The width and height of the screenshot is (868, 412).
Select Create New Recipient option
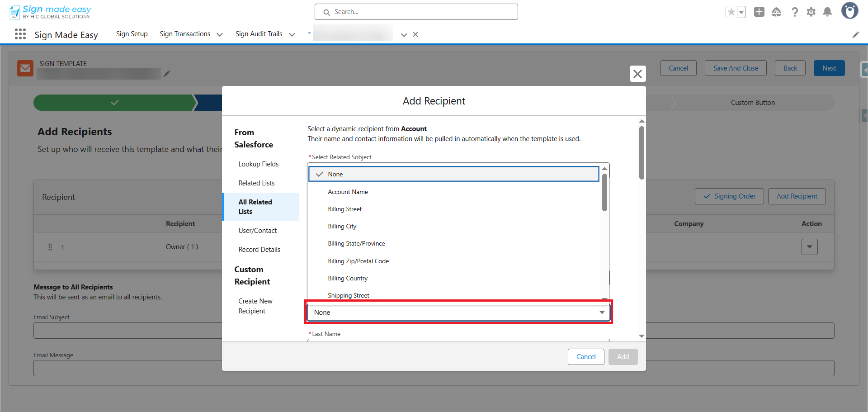pyautogui.click(x=255, y=306)
